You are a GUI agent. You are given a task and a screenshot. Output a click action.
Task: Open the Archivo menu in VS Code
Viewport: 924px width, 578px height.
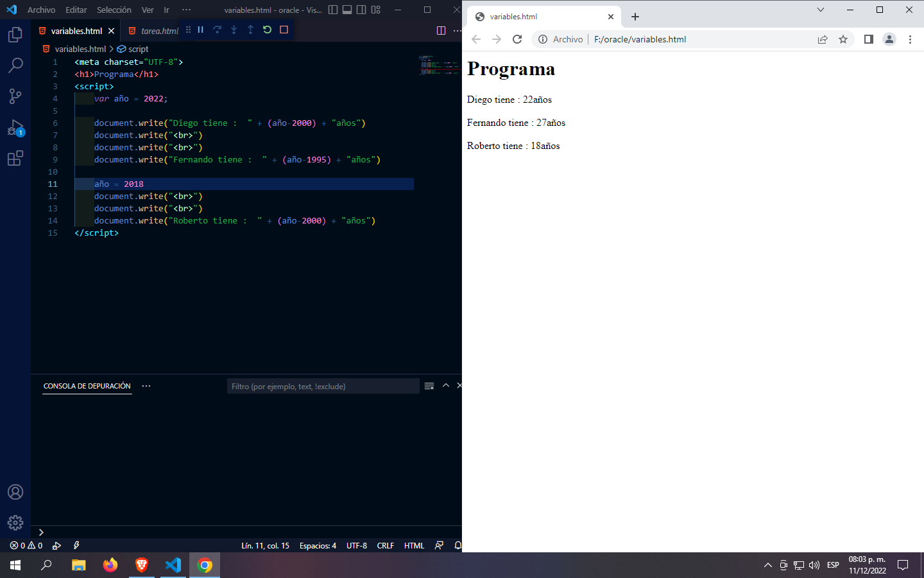41,10
